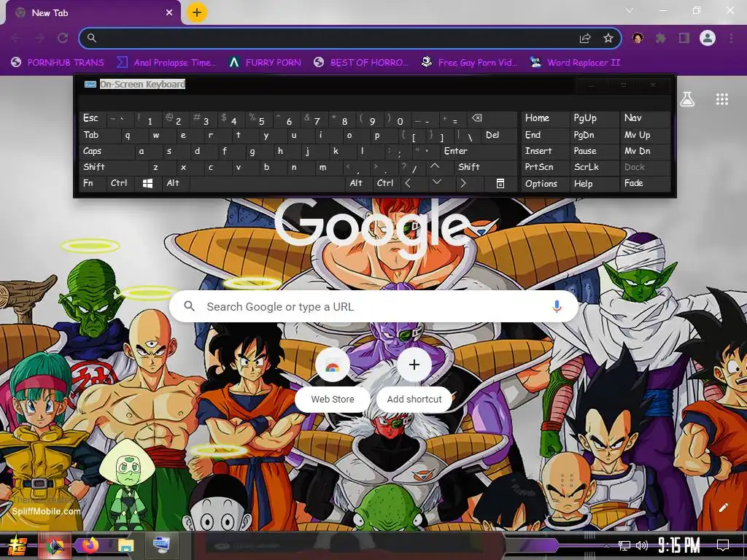This screenshot has width=747, height=560.
Task: Toggle the left Ctrl key
Action: pyautogui.click(x=120, y=183)
